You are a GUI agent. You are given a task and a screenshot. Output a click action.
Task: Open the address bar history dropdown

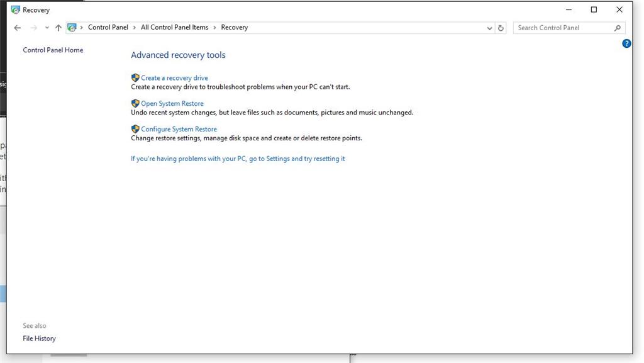(x=489, y=28)
